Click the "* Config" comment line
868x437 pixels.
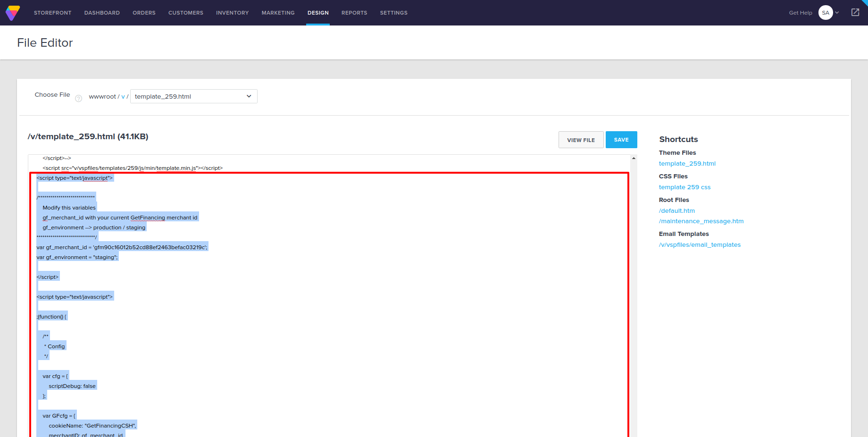[x=54, y=346]
